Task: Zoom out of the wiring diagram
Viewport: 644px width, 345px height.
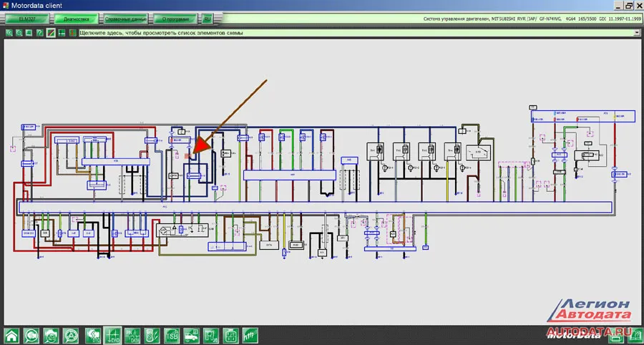Action: (x=19, y=33)
